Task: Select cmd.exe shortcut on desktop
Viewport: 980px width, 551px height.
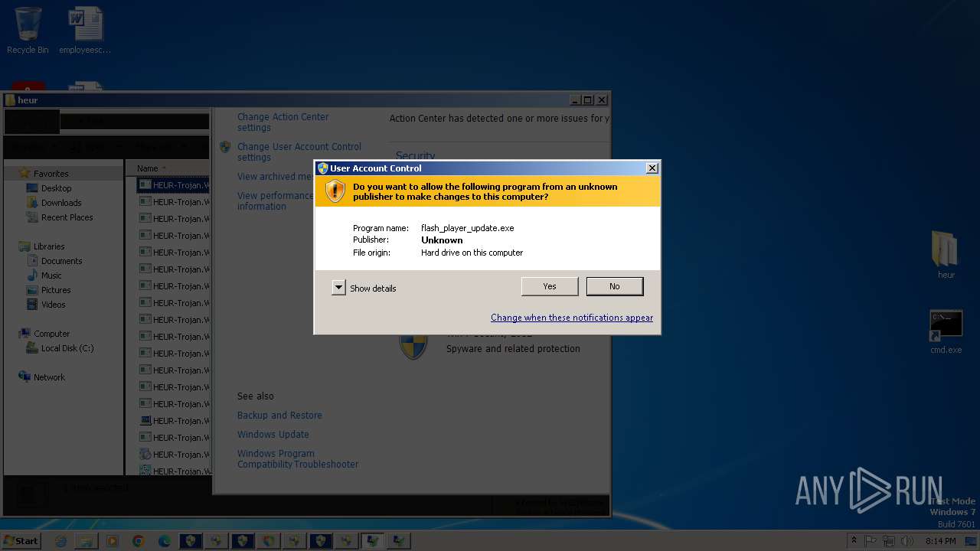Action: [x=946, y=332]
